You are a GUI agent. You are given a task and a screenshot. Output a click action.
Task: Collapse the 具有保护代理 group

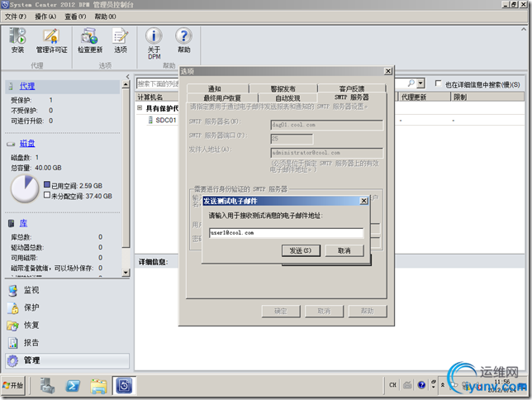[x=140, y=108]
